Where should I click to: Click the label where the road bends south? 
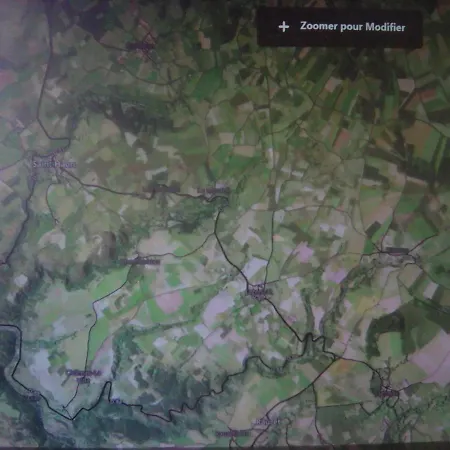tap(213, 191)
